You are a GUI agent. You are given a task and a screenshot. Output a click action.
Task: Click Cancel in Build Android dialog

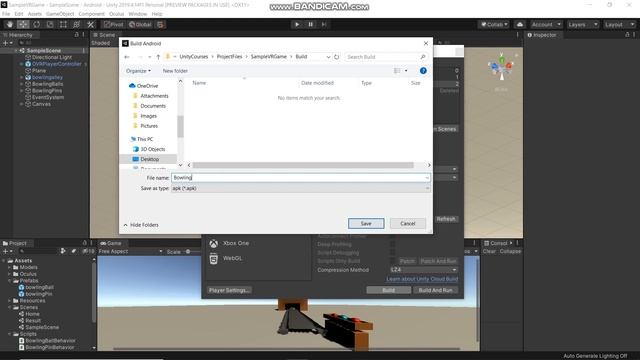(408, 224)
